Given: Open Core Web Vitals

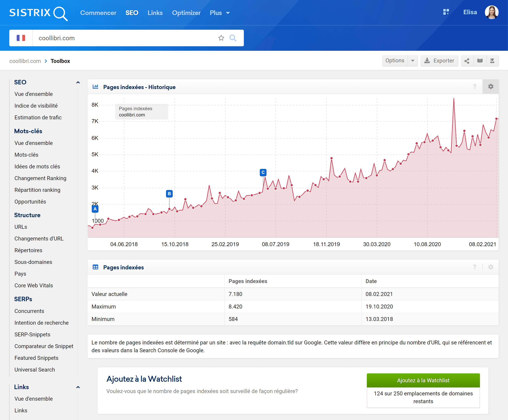Looking at the screenshot, I should click(x=34, y=286).
